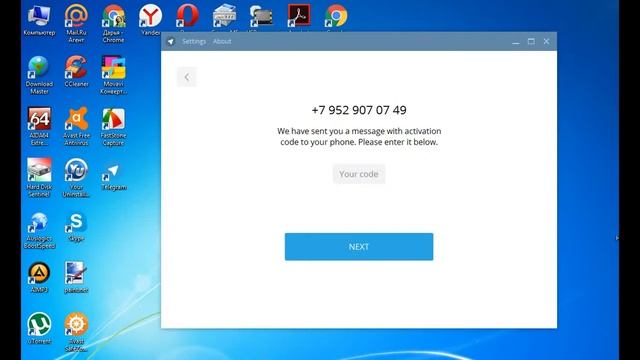640x360 pixels.
Task: Select the AIMP3 desktop icon
Action: (39, 278)
